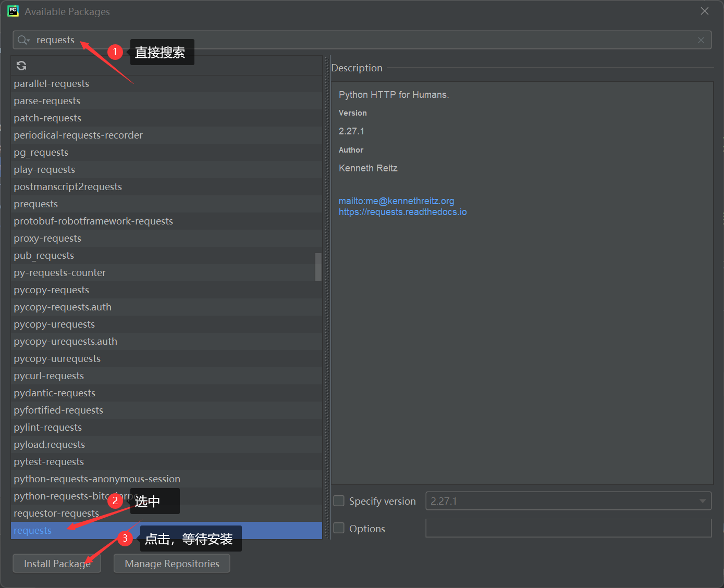Select the highlighted requests package
The width and height of the screenshot is (724, 588).
[167, 531]
